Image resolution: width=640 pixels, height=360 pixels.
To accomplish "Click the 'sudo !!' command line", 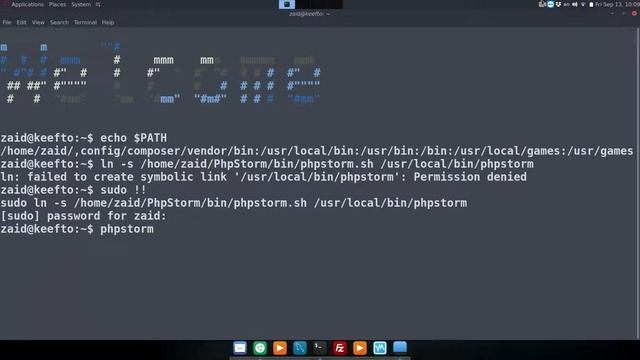I will [x=73, y=190].
